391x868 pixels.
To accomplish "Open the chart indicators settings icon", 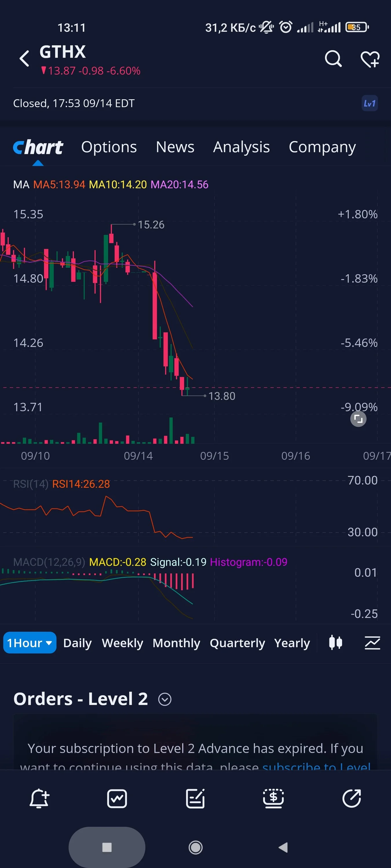I will pos(372,643).
